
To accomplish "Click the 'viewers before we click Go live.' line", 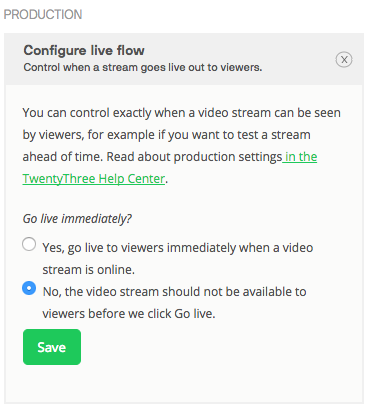I will click(129, 314).
